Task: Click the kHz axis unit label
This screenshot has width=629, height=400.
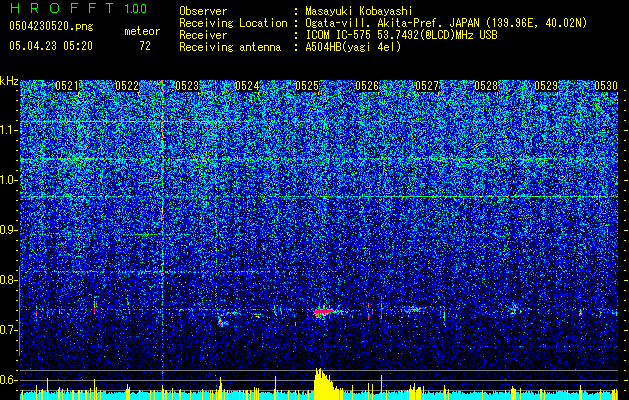Action: pos(9,81)
